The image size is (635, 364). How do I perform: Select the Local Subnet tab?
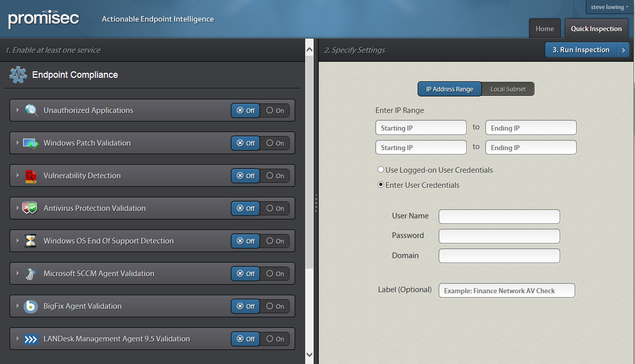[x=508, y=89]
